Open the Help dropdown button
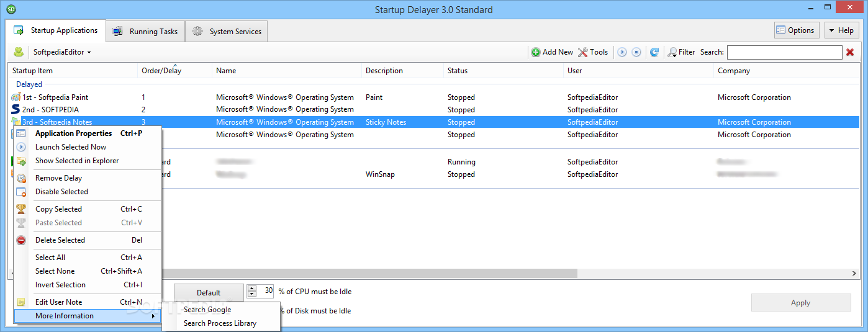The width and height of the screenshot is (868, 332). click(x=841, y=30)
